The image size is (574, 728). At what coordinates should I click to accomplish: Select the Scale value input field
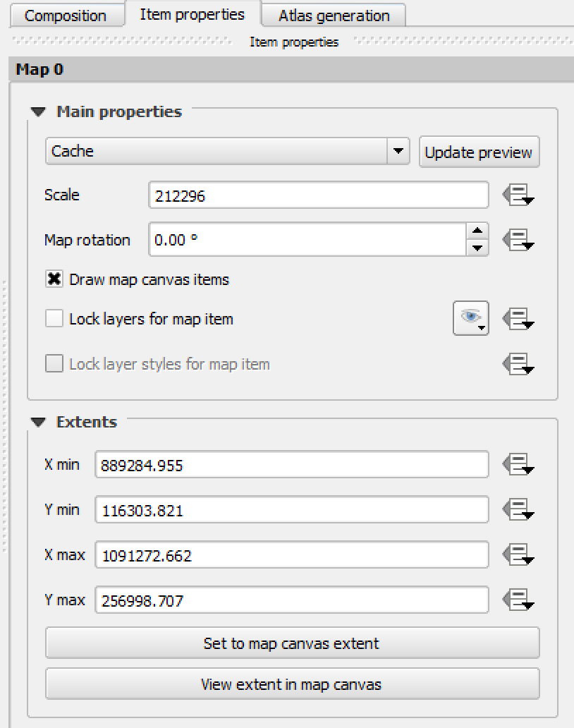point(317,195)
